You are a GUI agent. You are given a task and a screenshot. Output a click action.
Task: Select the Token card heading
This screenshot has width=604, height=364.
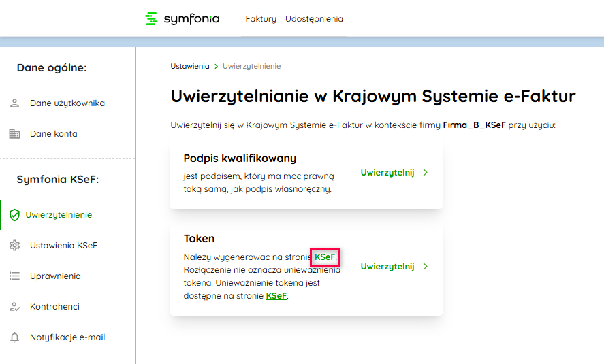click(x=199, y=239)
